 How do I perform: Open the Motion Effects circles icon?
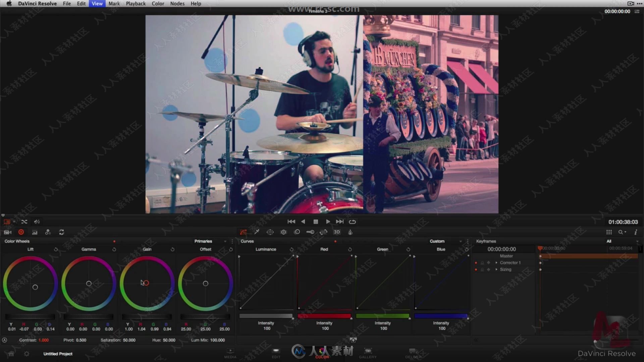48,232
